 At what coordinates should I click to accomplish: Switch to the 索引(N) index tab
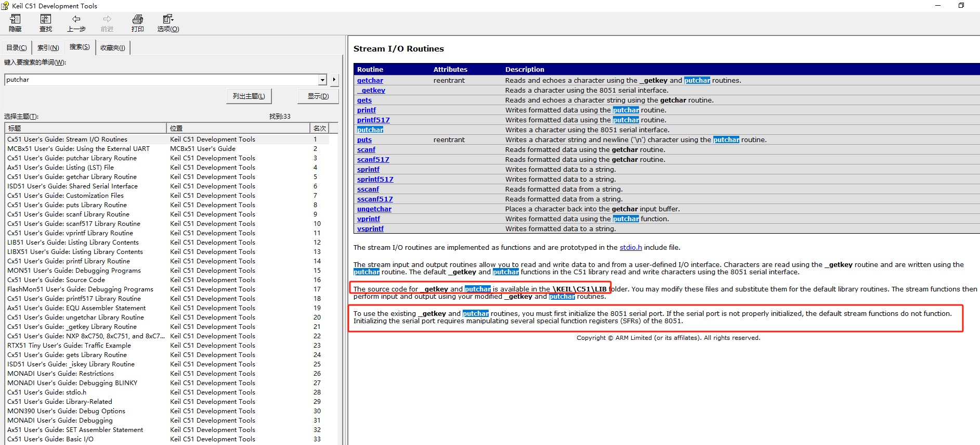(48, 48)
